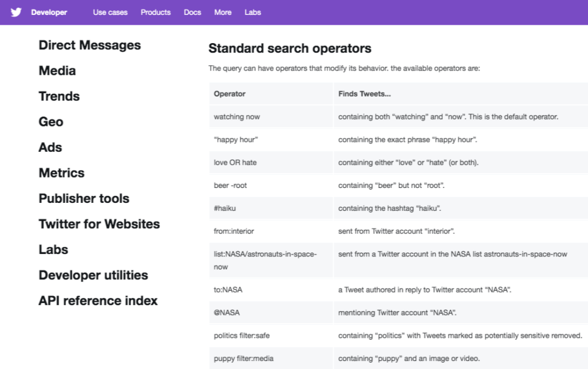Click description about potentially sensitive Tweets removed
The width and height of the screenshot is (588, 369).
pyautogui.click(x=460, y=336)
